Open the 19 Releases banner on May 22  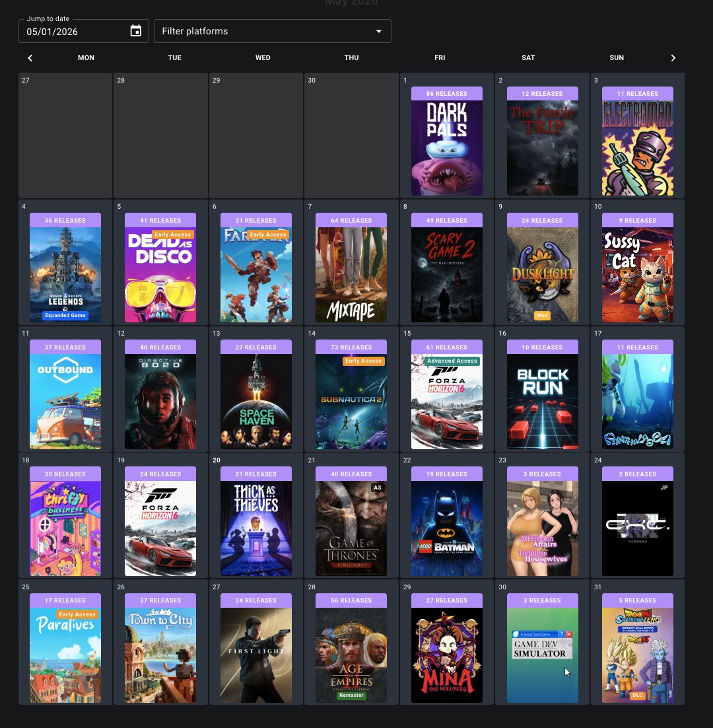click(447, 474)
